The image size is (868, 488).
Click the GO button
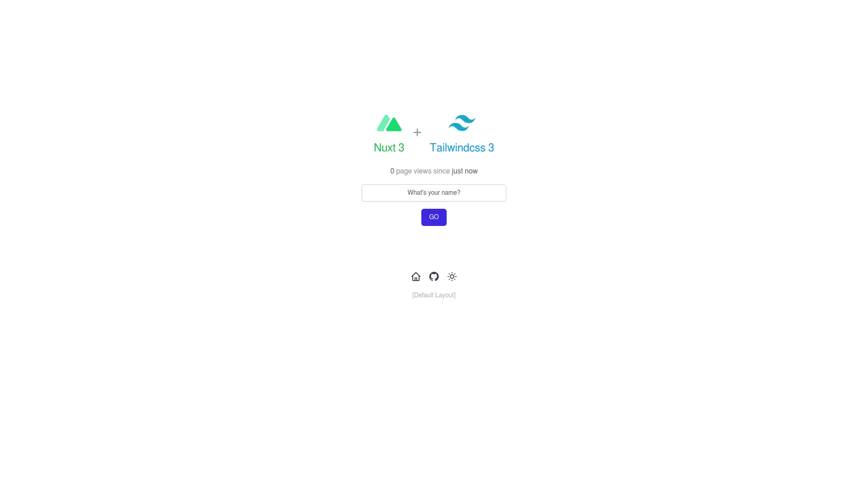pyautogui.click(x=434, y=217)
